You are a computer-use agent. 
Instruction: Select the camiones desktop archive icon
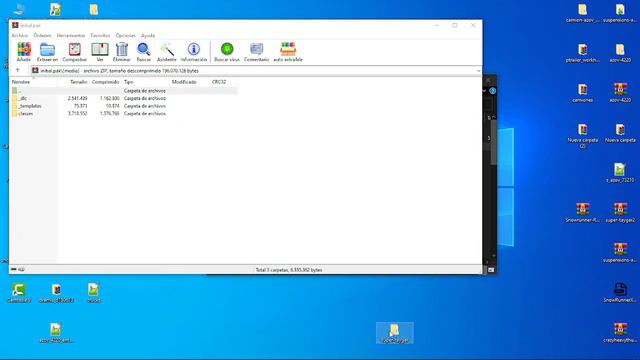click(582, 93)
